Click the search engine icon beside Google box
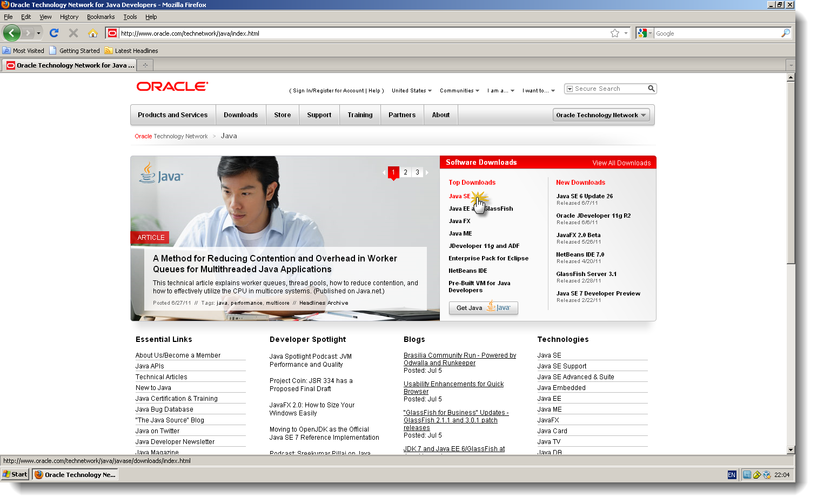Viewport: 817px width, 504px height. click(642, 33)
